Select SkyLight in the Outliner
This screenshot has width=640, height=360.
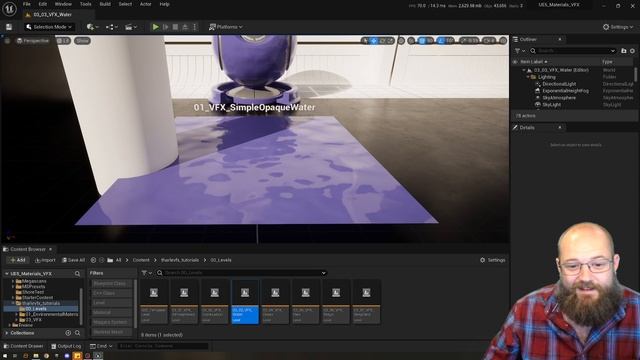pos(551,104)
